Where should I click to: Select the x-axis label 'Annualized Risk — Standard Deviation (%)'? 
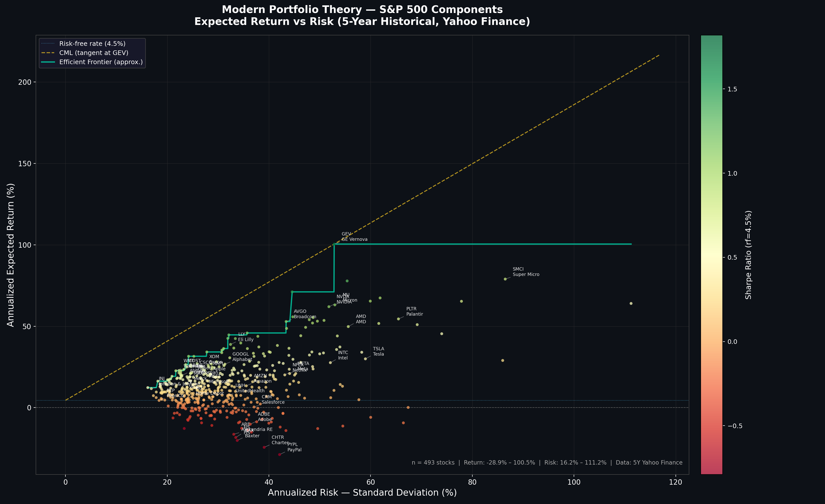click(x=362, y=493)
